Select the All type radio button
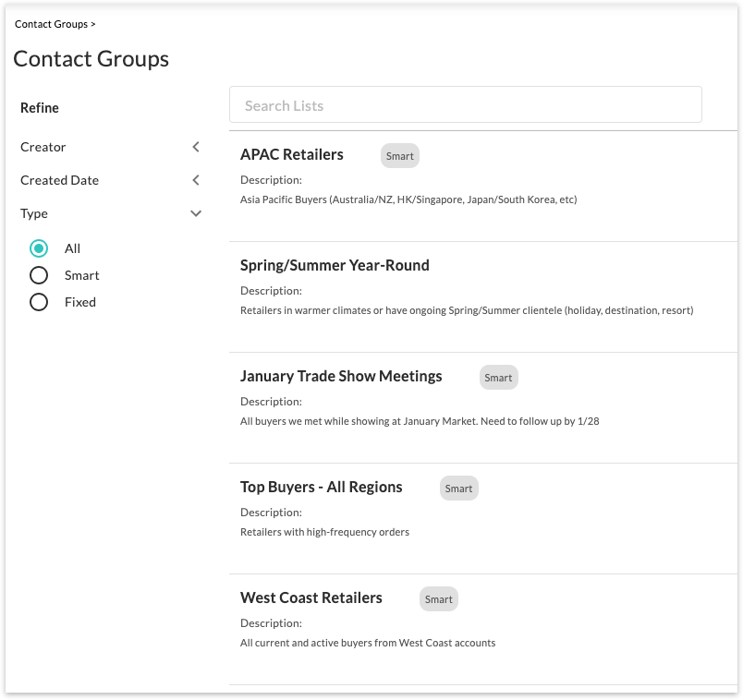 point(39,248)
